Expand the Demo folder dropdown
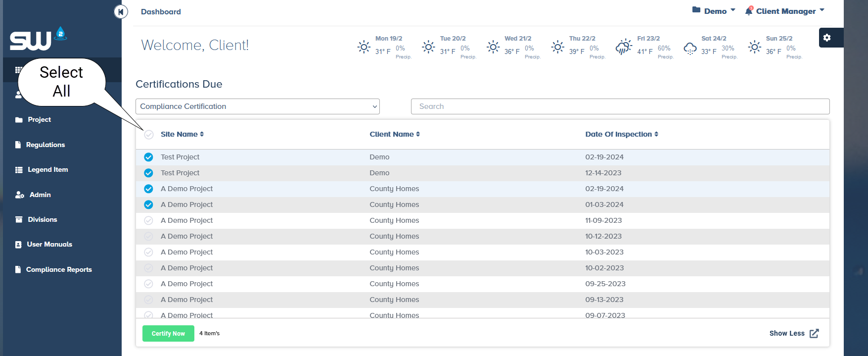This screenshot has width=868, height=356. pyautogui.click(x=714, y=11)
